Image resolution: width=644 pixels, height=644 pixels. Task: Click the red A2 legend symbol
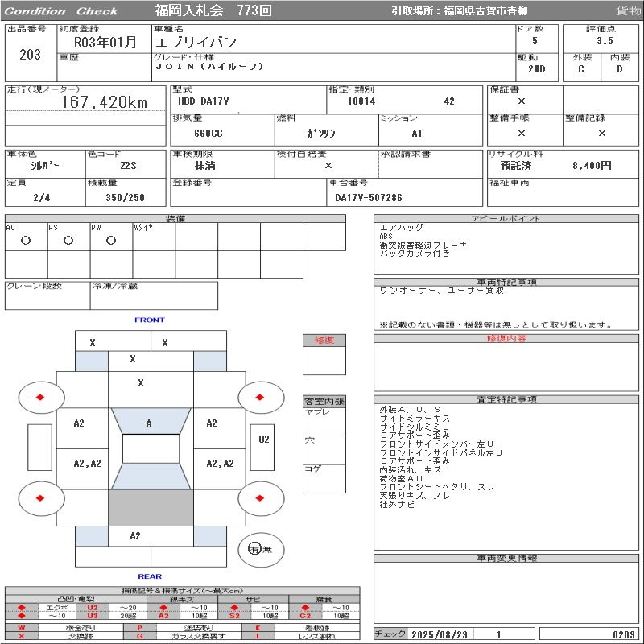(163, 616)
